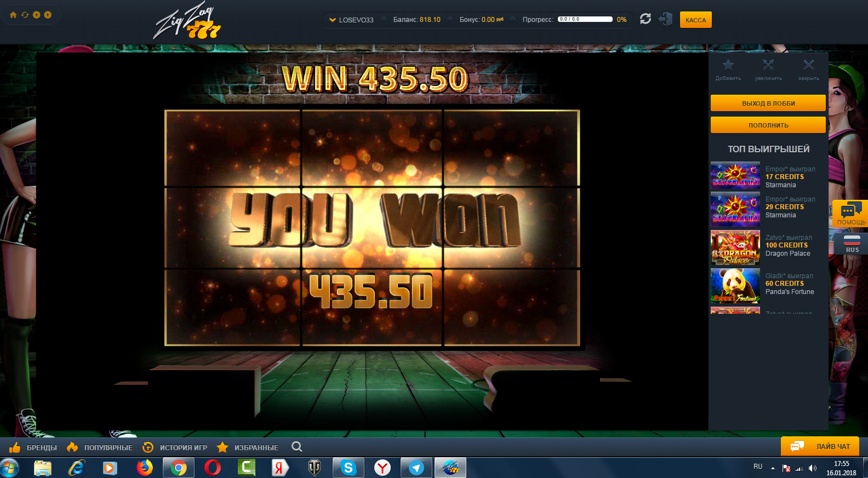Launch Internet Explorer from the taskbar
This screenshot has width=868, height=478.
click(77, 468)
